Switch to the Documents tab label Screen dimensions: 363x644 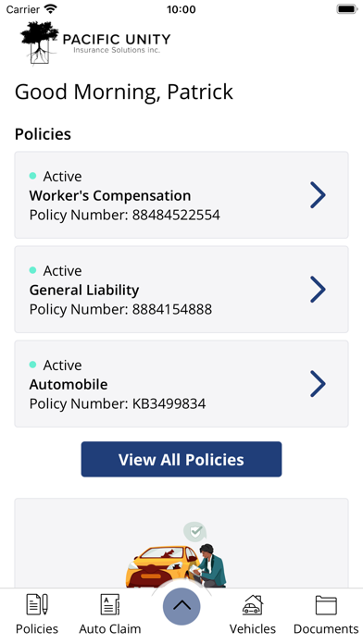326,629
